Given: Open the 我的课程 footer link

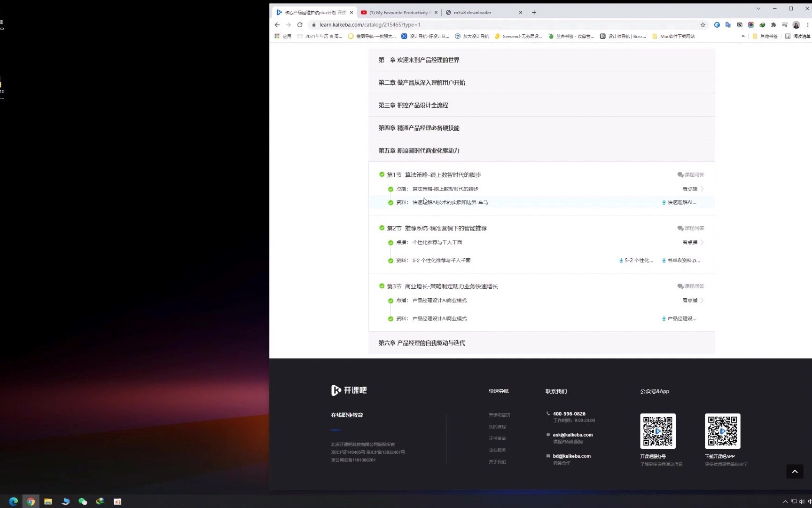Looking at the screenshot, I should tap(497, 427).
